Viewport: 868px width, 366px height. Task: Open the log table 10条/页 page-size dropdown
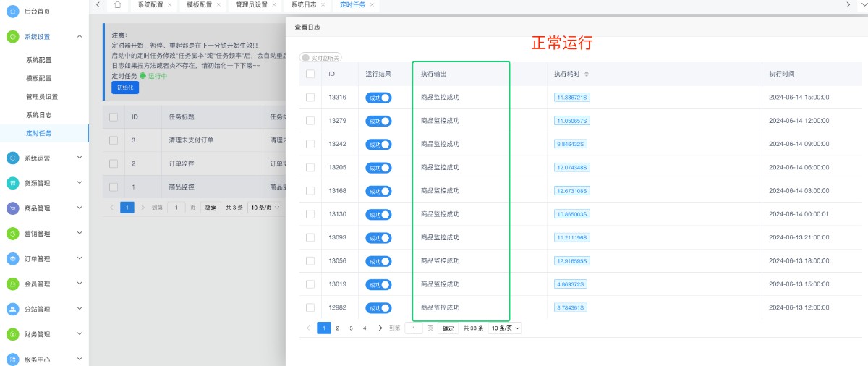(505, 328)
